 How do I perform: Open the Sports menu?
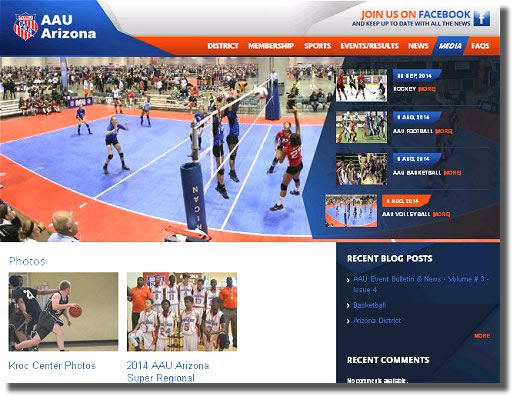point(317,46)
